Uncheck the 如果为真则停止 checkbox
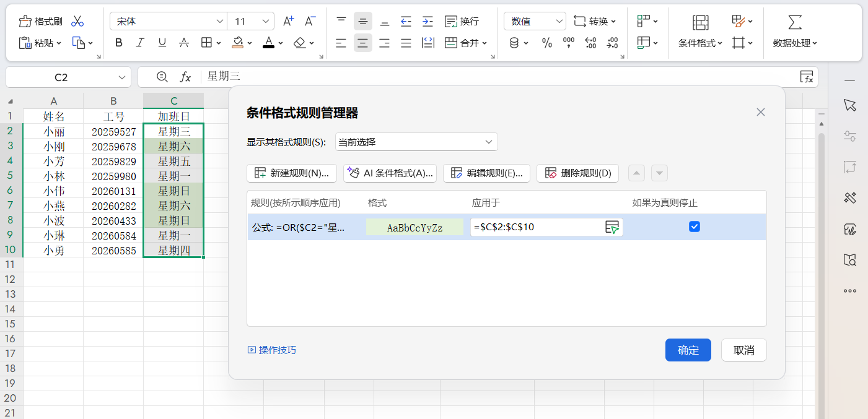The height and width of the screenshot is (419, 868). click(694, 227)
